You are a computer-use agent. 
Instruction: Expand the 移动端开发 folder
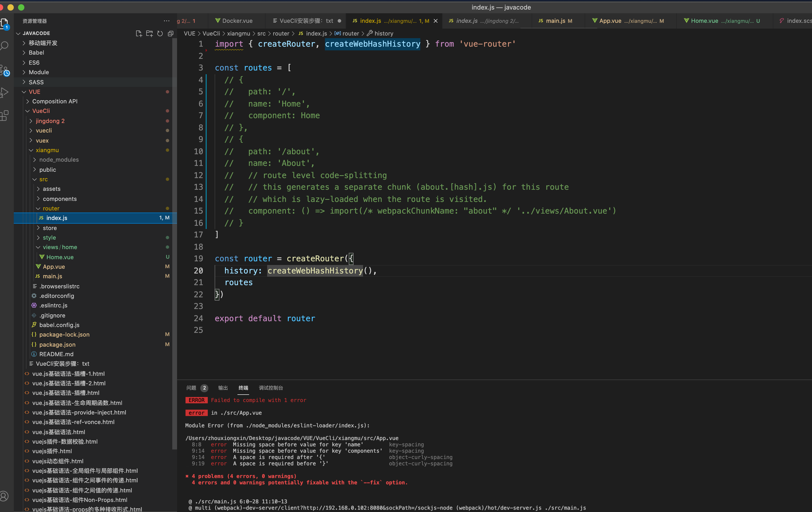(x=24, y=43)
